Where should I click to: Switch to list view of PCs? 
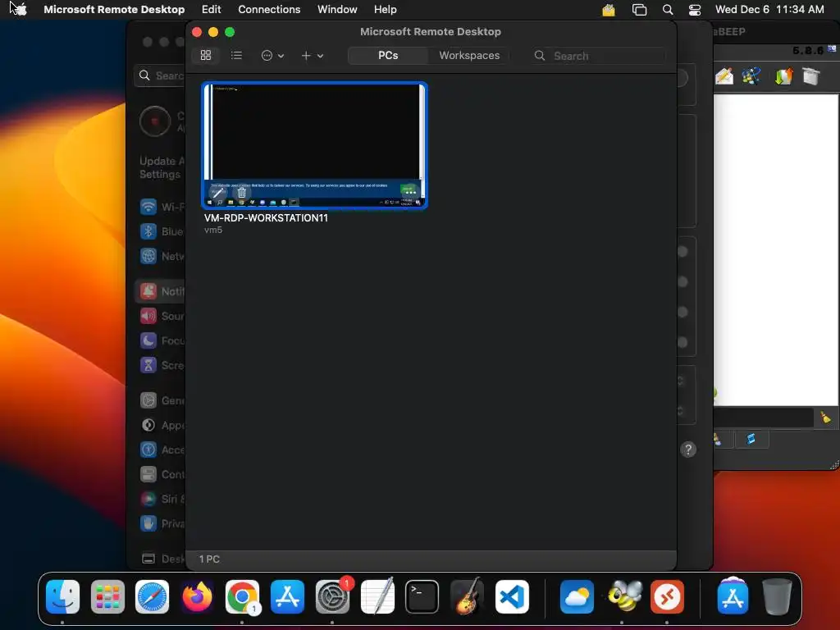point(236,55)
